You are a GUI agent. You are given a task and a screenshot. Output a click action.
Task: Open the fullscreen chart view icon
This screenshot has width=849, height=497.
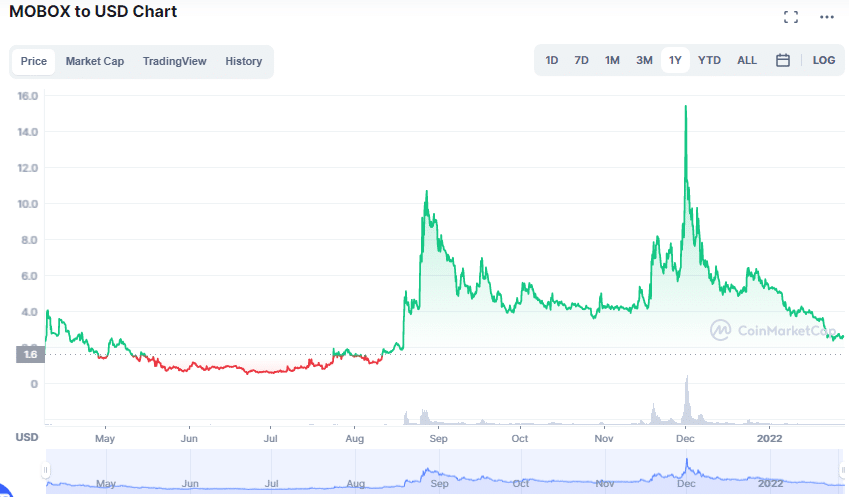click(x=791, y=17)
